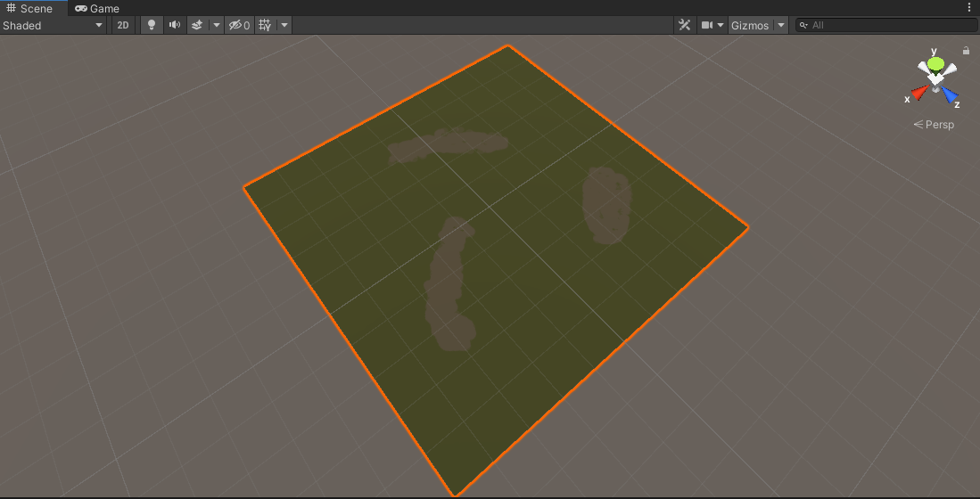
Task: Toggle scene audio with the speaker icon
Action: tap(175, 25)
